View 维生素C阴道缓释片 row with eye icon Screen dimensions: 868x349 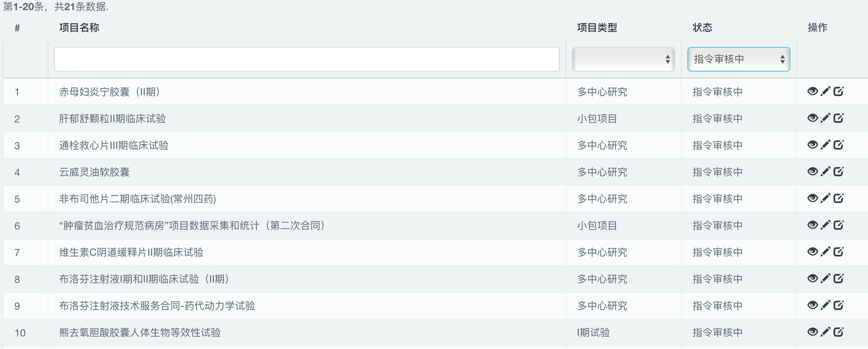click(812, 252)
